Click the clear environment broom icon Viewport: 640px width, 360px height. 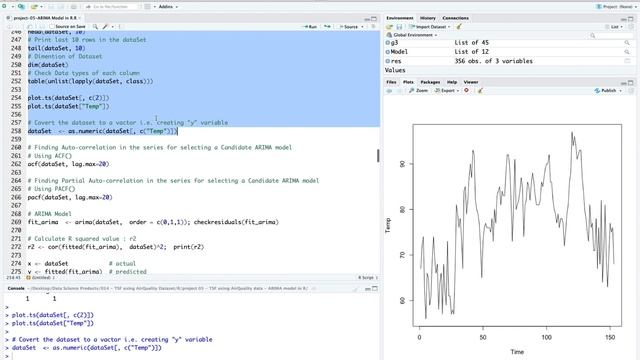coord(459,27)
